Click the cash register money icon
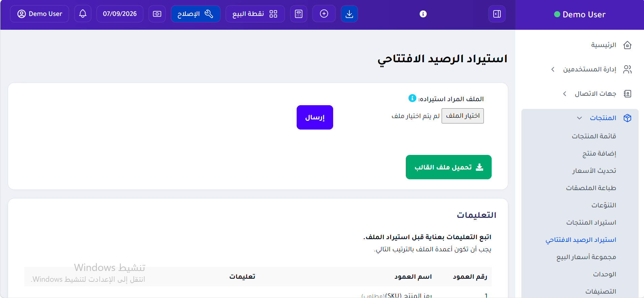The height and width of the screenshot is (298, 644). [x=157, y=14]
